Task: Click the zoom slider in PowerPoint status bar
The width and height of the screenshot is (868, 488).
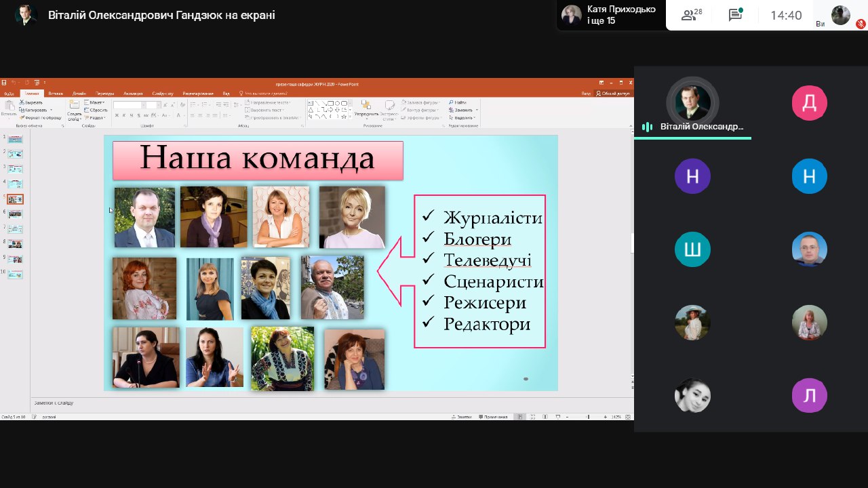Action: tap(587, 417)
